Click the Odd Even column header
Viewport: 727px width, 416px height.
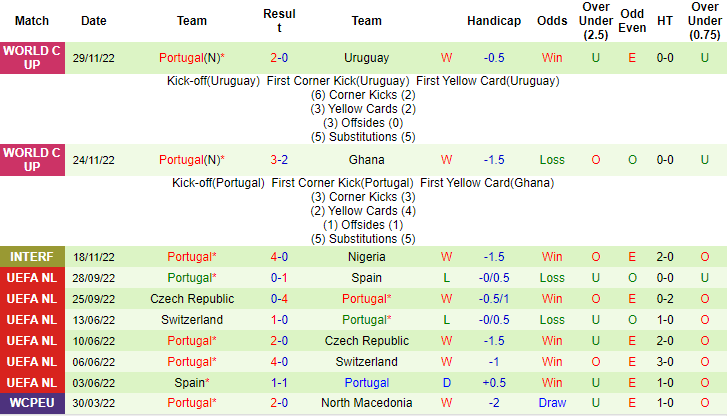(632, 20)
